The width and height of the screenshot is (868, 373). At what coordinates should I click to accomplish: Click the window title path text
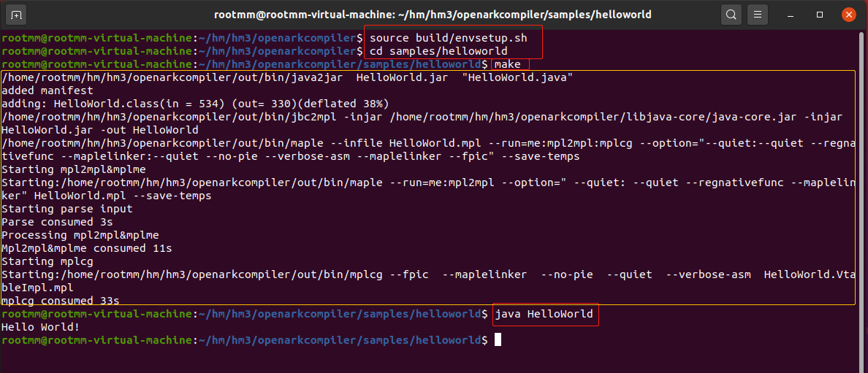[433, 15]
